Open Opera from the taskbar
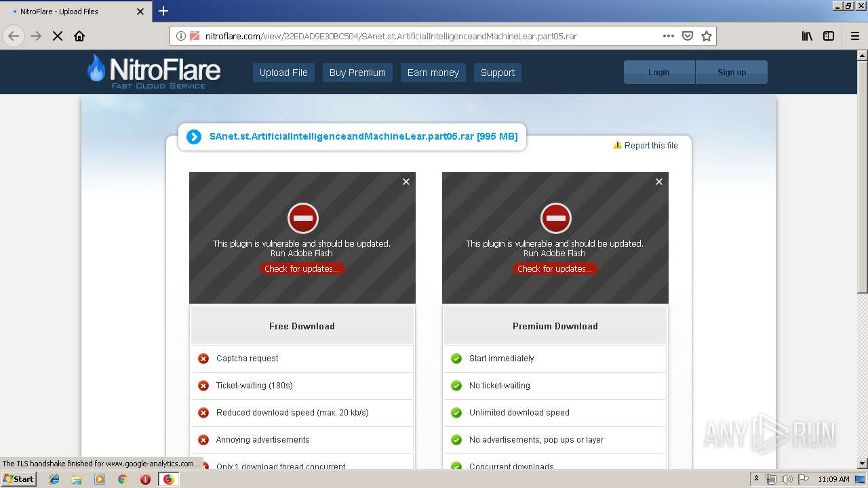 pyautogui.click(x=145, y=479)
